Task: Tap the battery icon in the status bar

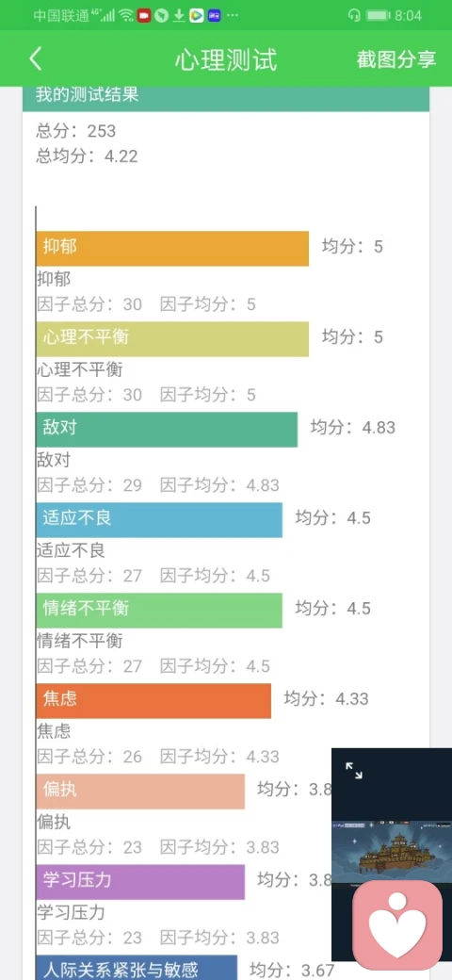Action: (x=379, y=15)
